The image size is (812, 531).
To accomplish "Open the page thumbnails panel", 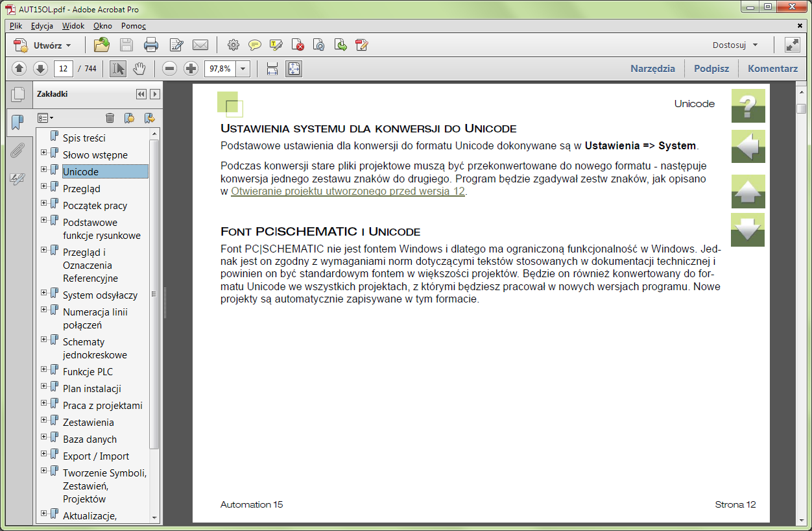I will pyautogui.click(x=18, y=94).
